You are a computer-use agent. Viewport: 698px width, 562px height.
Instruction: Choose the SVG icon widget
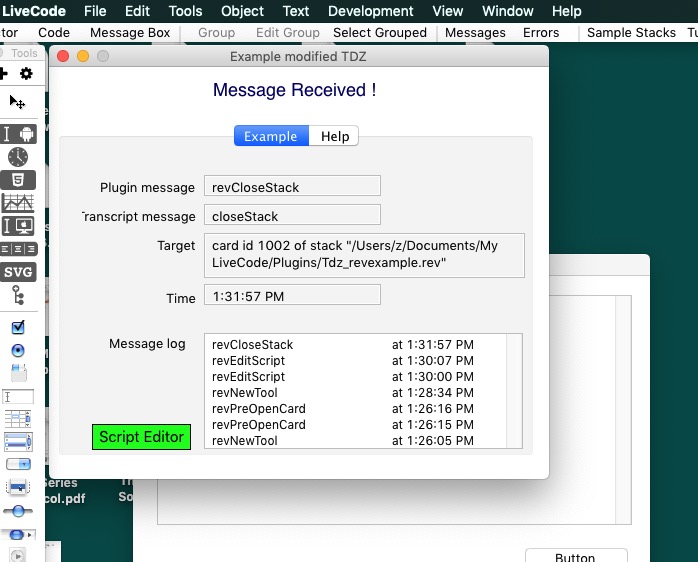coord(18,272)
